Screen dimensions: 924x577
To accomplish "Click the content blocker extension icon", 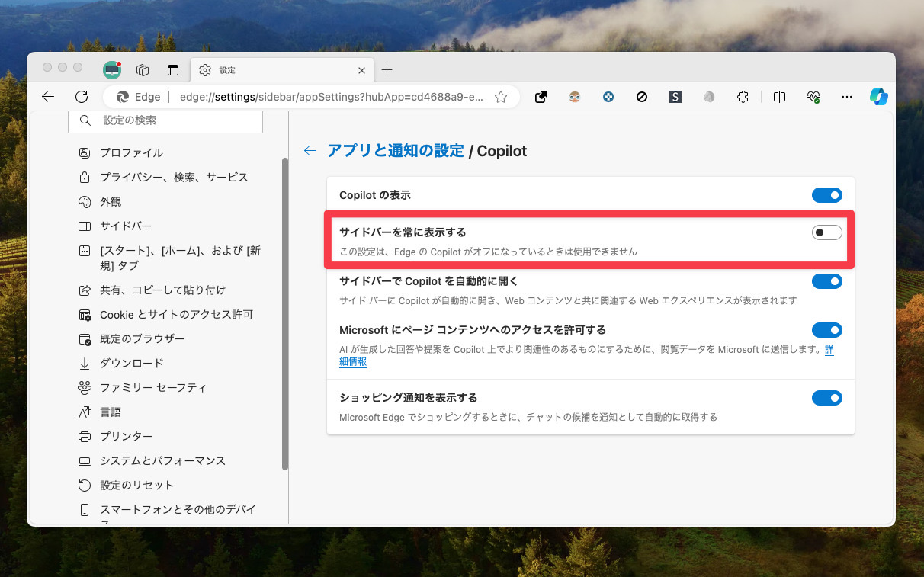I will pyautogui.click(x=641, y=97).
